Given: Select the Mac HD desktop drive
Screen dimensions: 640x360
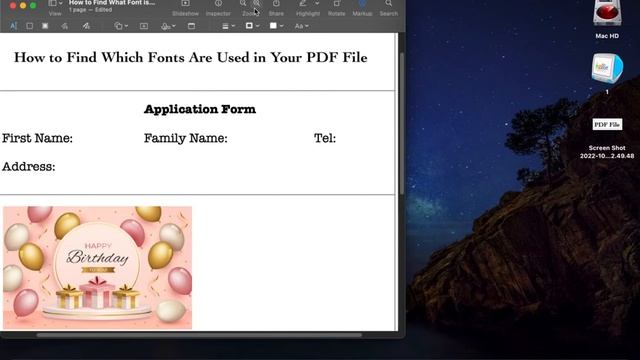Looking at the screenshot, I should pyautogui.click(x=607, y=19).
